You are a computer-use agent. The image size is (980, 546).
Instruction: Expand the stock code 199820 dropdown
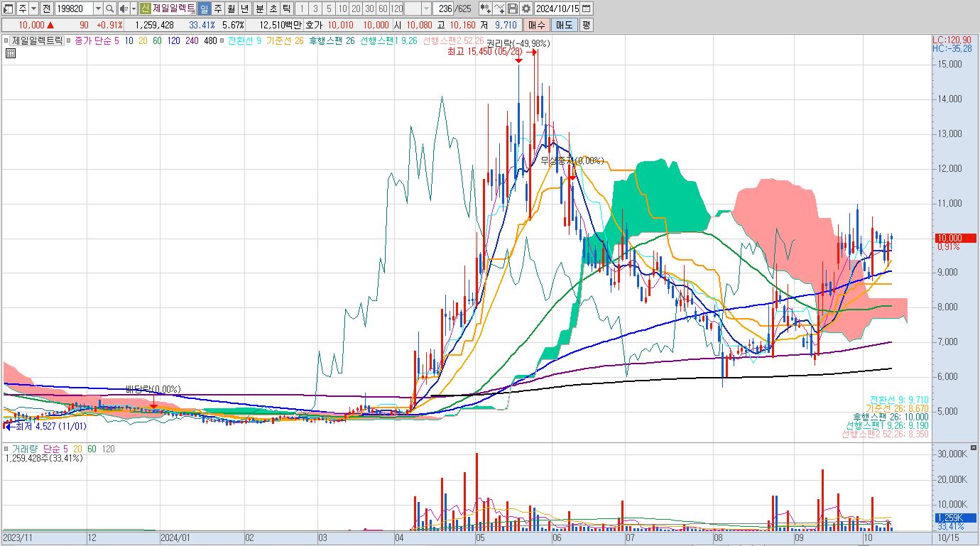point(98,9)
